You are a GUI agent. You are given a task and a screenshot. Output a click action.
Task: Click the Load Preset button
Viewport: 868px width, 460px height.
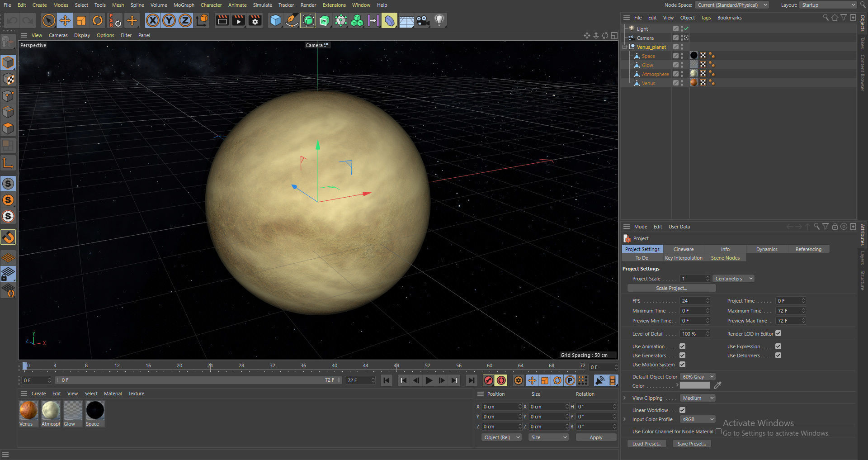tap(646, 444)
